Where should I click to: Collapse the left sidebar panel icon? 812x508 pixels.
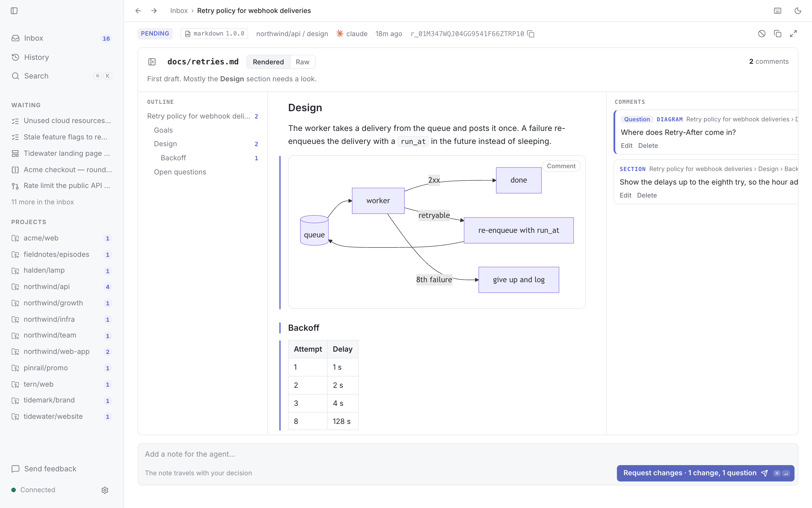click(x=14, y=11)
